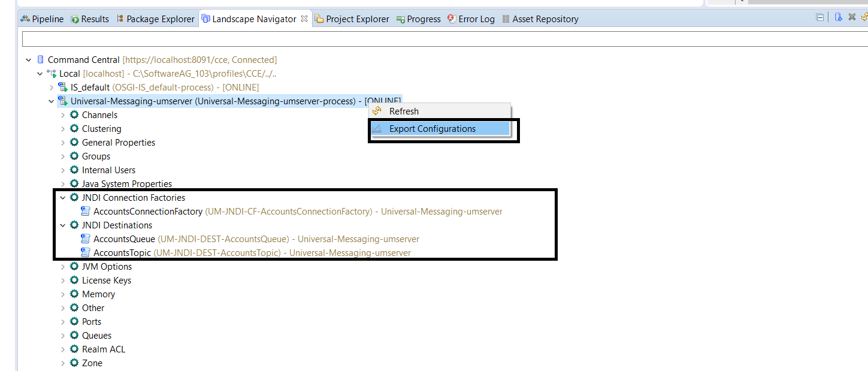Image resolution: width=868 pixels, height=371 pixels.
Task: Click the Command Central server icon
Action: click(x=40, y=60)
